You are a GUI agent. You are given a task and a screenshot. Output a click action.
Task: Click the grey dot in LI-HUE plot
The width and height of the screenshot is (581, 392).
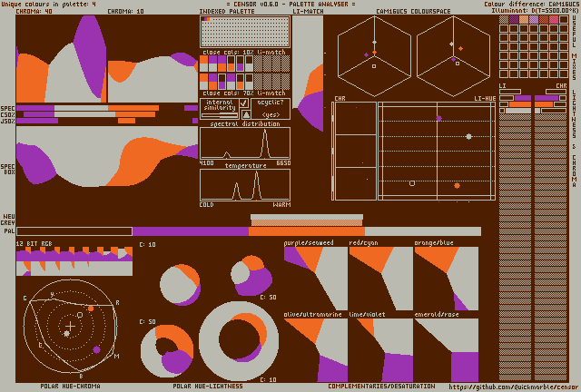click(468, 136)
